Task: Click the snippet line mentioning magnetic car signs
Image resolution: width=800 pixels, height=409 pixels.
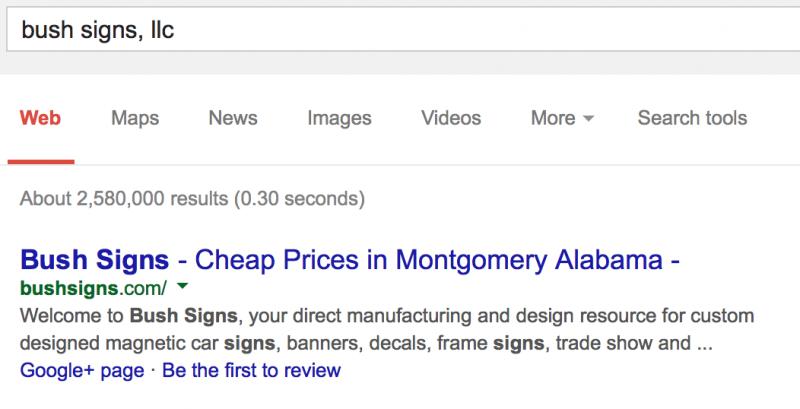Action: click(366, 343)
